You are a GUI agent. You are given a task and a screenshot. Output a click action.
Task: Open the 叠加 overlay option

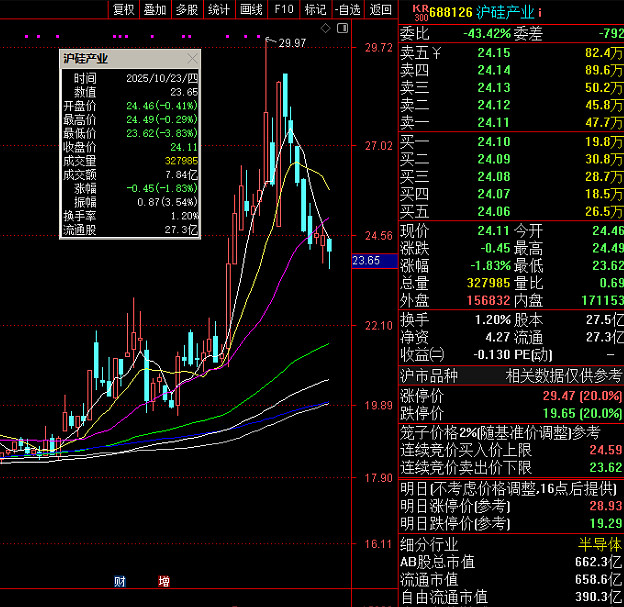155,10
